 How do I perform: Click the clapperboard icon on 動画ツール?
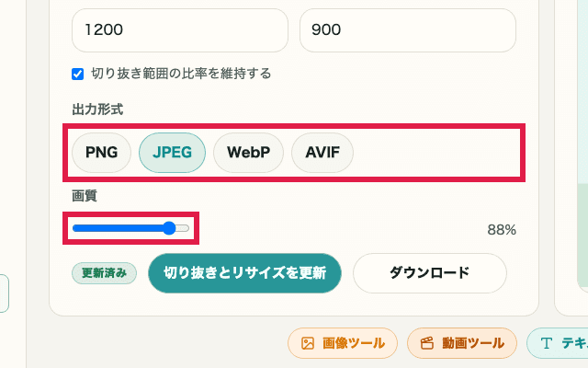[426, 343]
